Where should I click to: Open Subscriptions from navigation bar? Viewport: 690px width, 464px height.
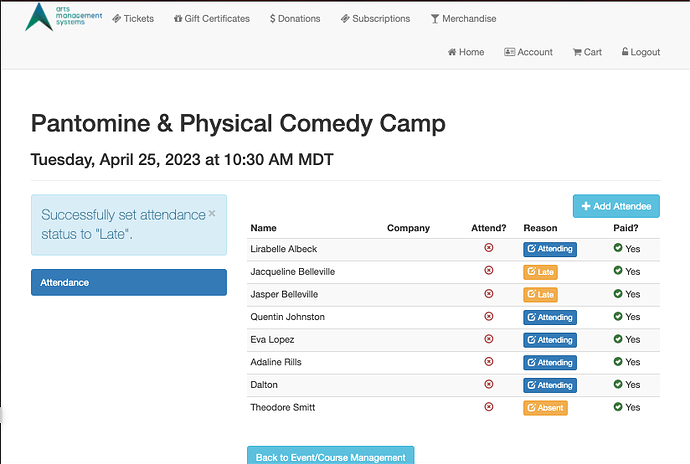[375, 18]
